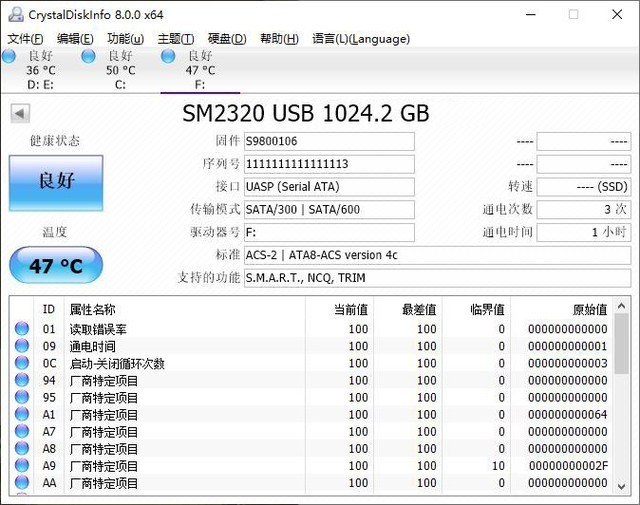Go to previous disk with left arrow
640x505 pixels.
(x=20, y=113)
